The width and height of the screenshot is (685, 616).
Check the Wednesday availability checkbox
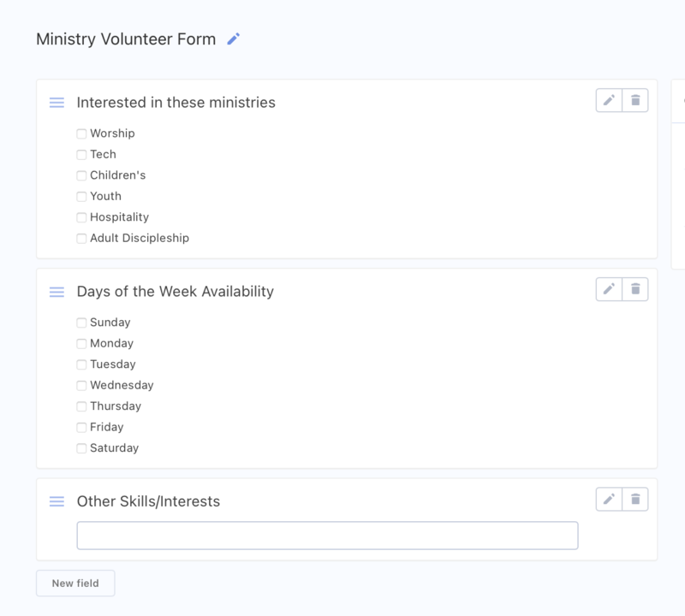pos(81,385)
